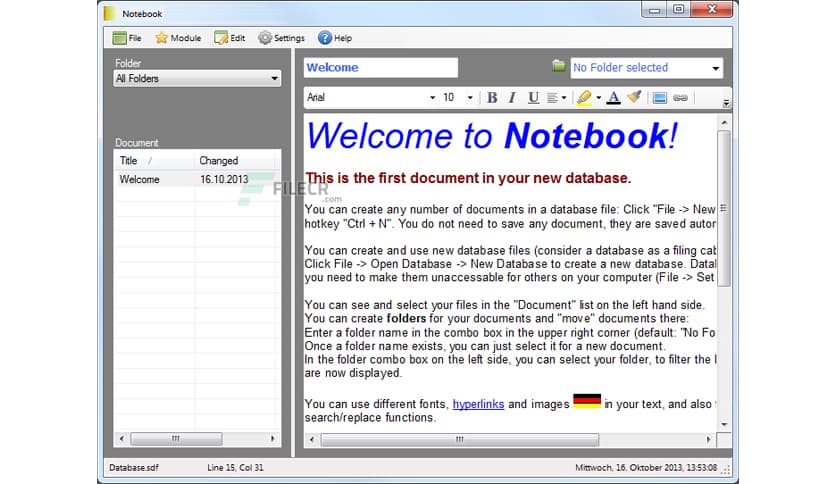Open the Edit menu
Screen dimensions: 836x484
(230, 38)
